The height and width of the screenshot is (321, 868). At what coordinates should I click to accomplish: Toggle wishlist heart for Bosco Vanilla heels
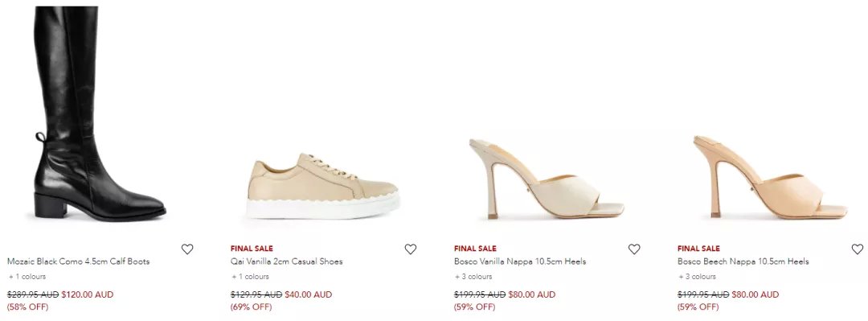pyautogui.click(x=634, y=249)
